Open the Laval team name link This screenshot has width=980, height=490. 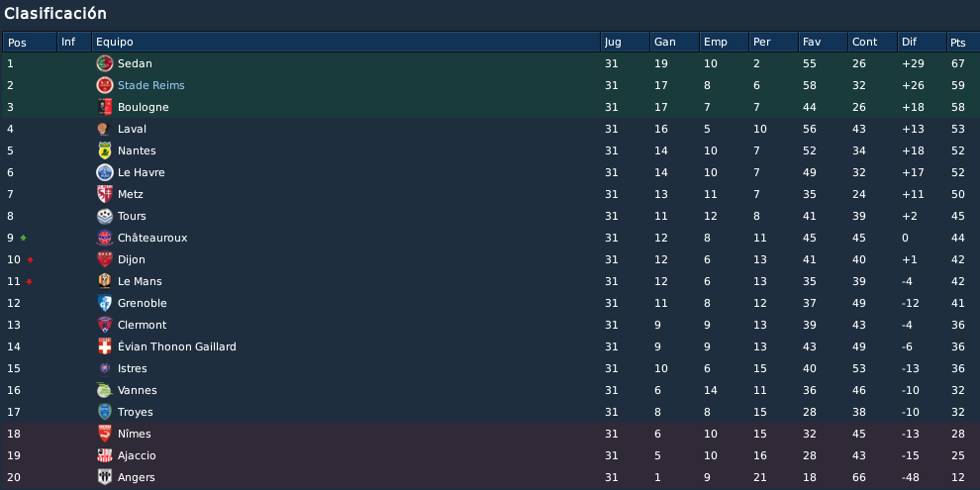(132, 129)
